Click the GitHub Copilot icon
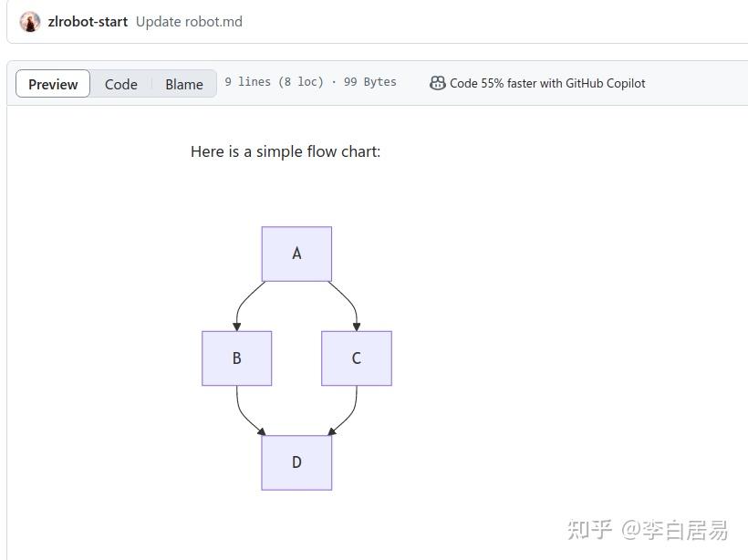This screenshot has height=560, width=748. click(x=437, y=82)
